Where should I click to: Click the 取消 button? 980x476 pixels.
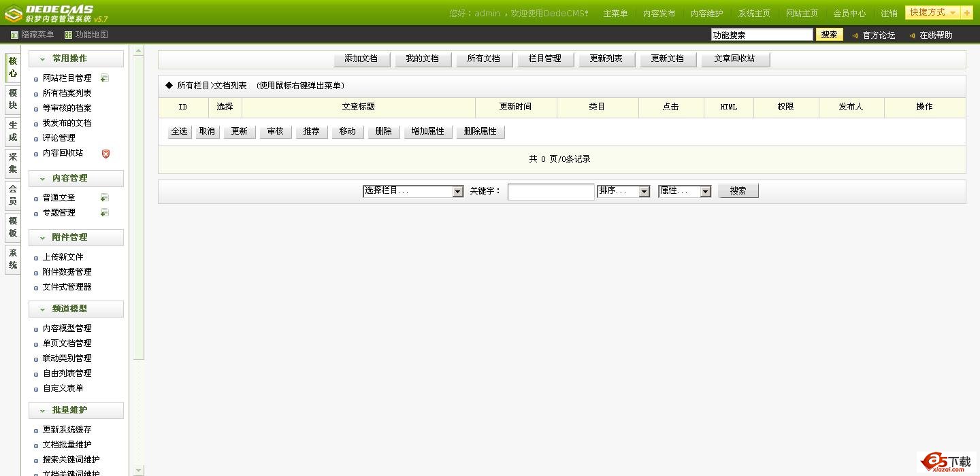(x=208, y=132)
